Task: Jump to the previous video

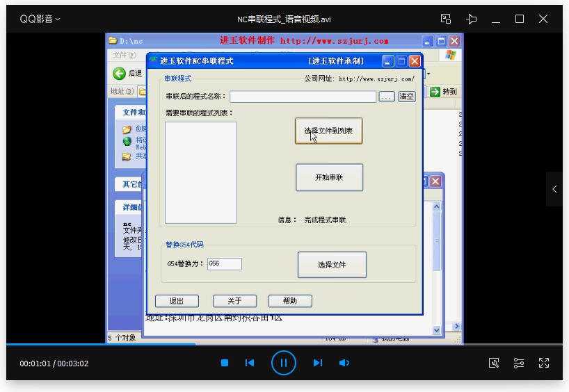Action: coord(250,363)
